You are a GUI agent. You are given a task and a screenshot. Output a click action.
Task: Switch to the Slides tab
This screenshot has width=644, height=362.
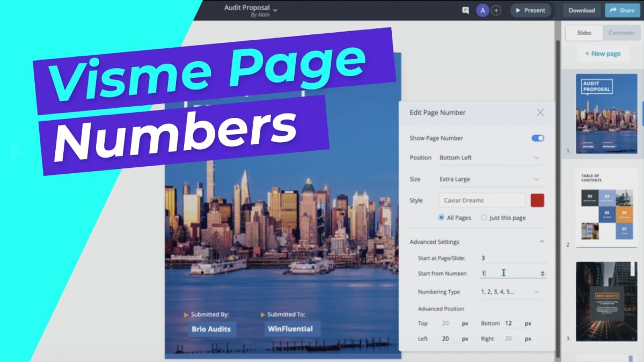pyautogui.click(x=584, y=33)
